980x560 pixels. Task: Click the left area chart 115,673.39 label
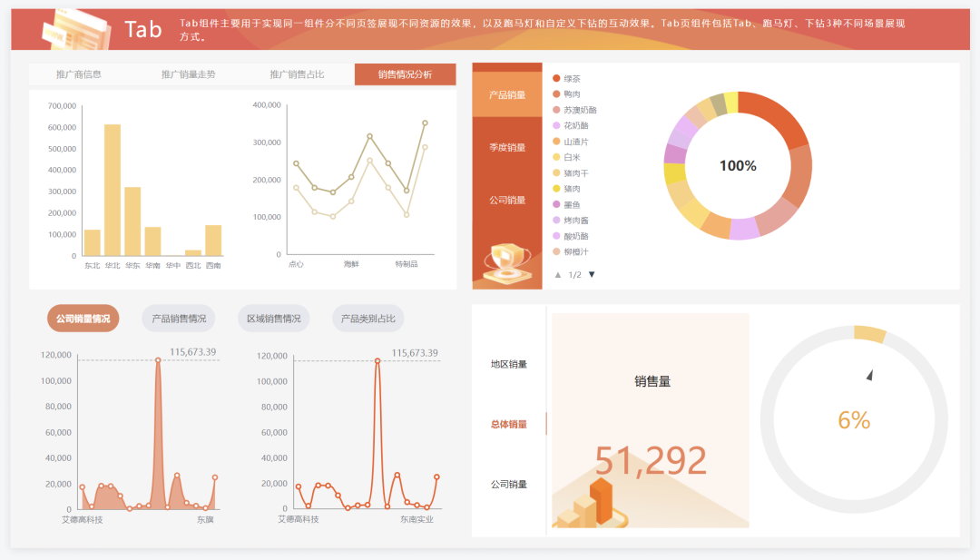193,352
